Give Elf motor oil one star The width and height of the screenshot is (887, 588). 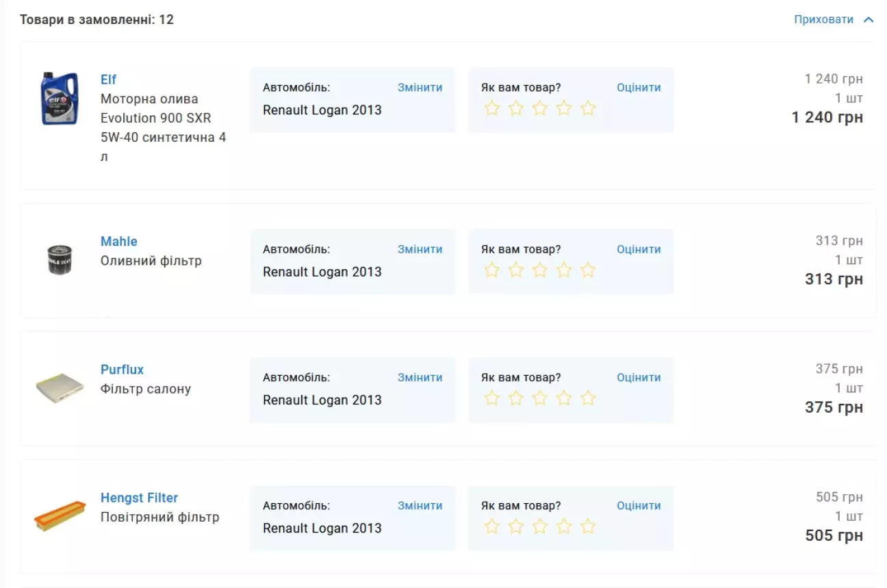492,108
